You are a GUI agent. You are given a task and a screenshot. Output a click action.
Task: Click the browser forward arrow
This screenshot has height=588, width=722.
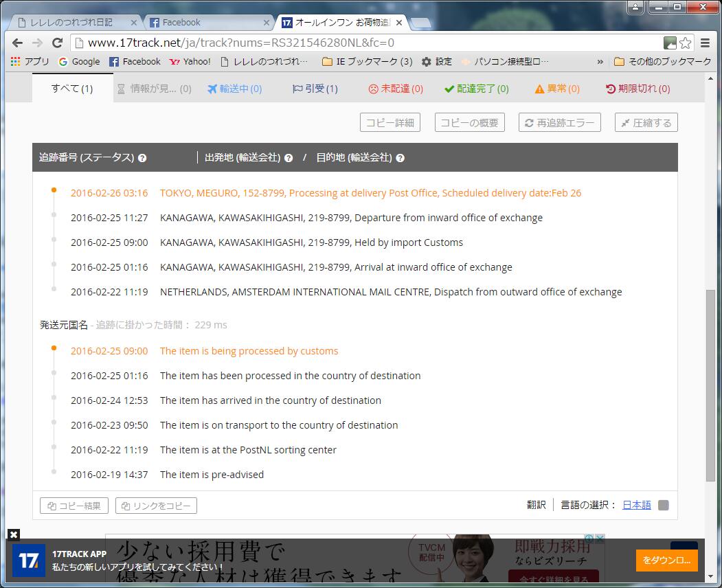(x=37, y=43)
